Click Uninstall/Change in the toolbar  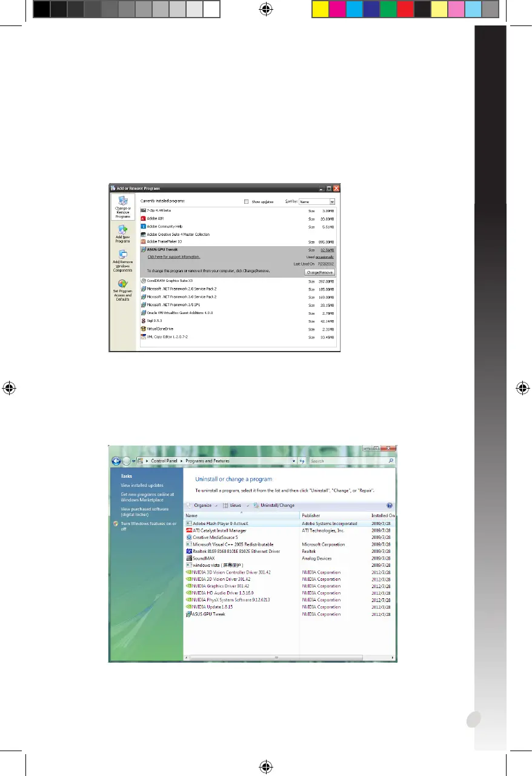[274, 506]
